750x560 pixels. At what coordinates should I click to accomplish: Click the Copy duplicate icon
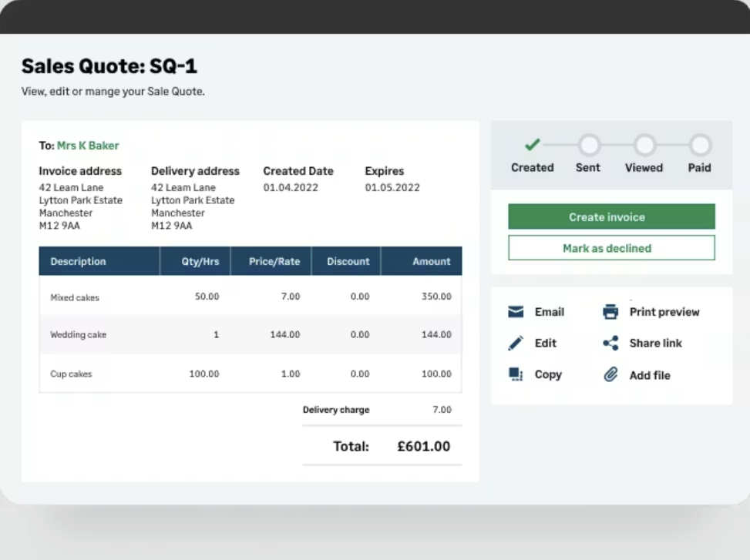(x=516, y=374)
